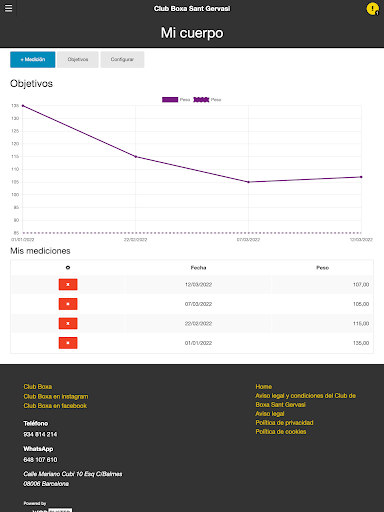Delete the 01/01/2022 measurement
Image resolution: width=384 pixels, height=512 pixels.
68,343
